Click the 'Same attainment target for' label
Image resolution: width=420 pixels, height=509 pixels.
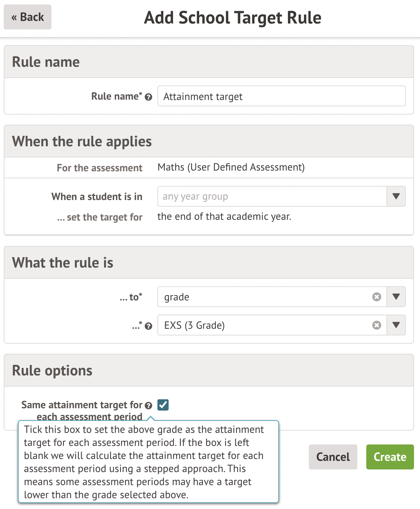(x=82, y=405)
